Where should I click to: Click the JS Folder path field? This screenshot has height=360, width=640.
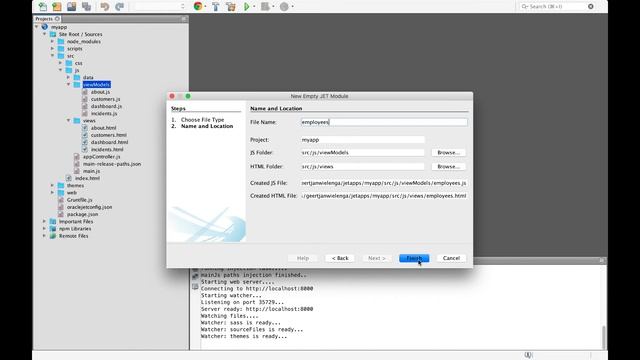362,152
